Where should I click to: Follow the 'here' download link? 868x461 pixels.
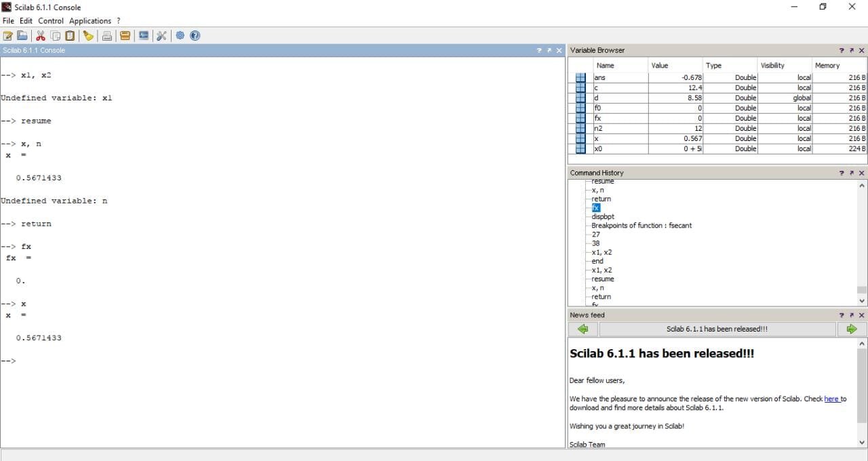tap(831, 399)
